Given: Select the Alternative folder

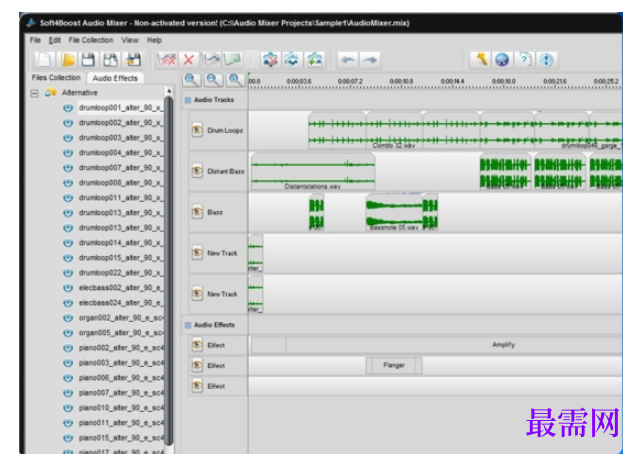Looking at the screenshot, I should coord(80,93).
